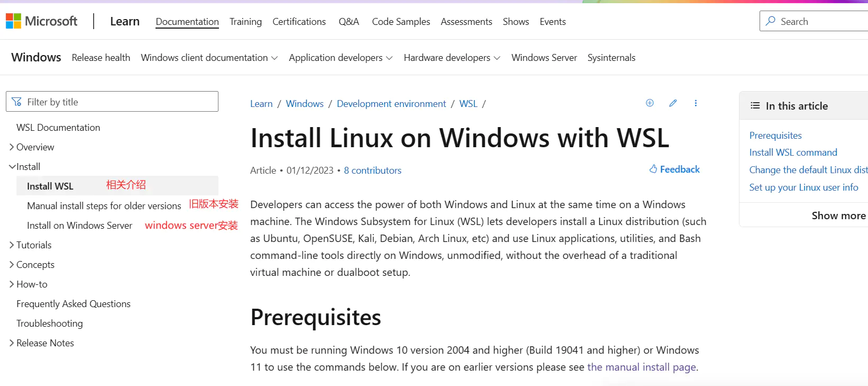Open Frequently Asked Questions
The image size is (868, 386).
click(74, 304)
